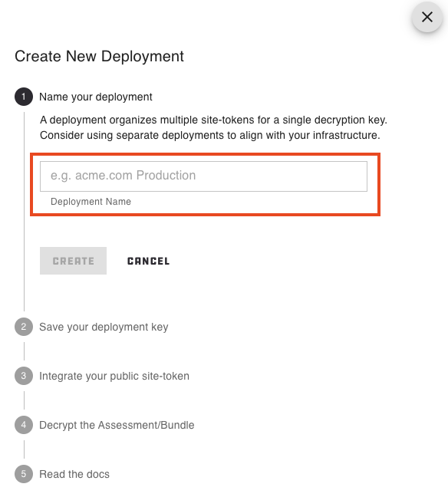Click the step 5 number circle
The image size is (448, 497).
click(24, 474)
